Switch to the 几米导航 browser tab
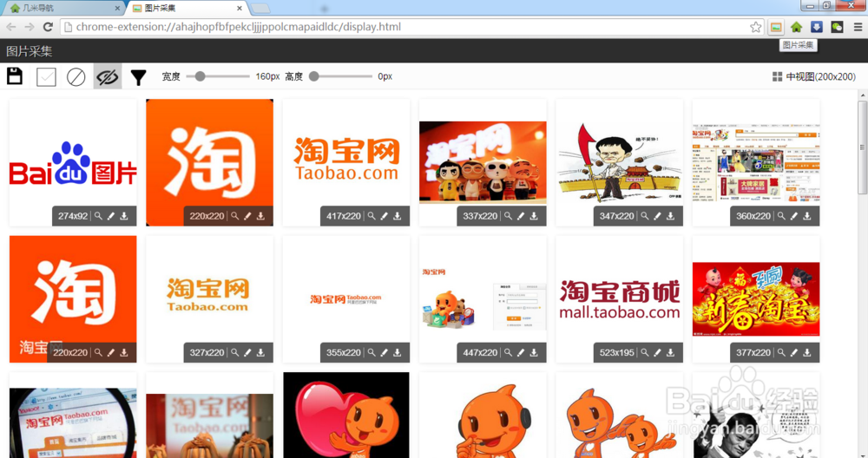This screenshot has height=458, width=868. 63,8
